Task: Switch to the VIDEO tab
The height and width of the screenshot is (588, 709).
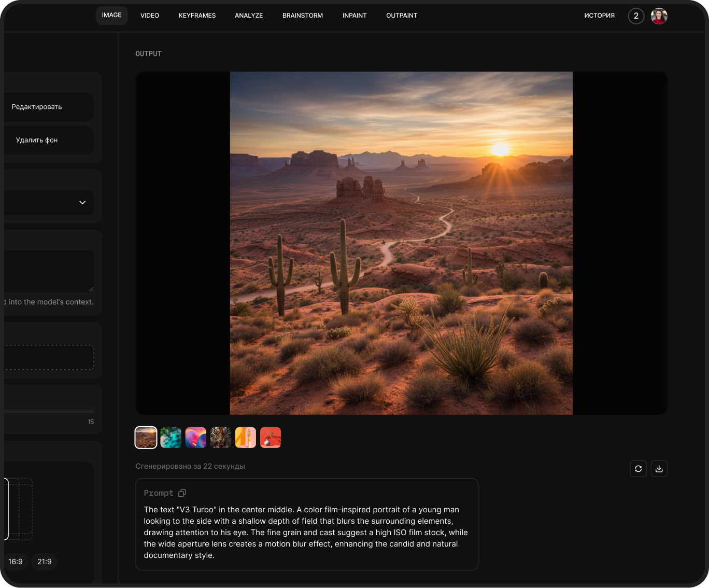Action: coord(150,16)
